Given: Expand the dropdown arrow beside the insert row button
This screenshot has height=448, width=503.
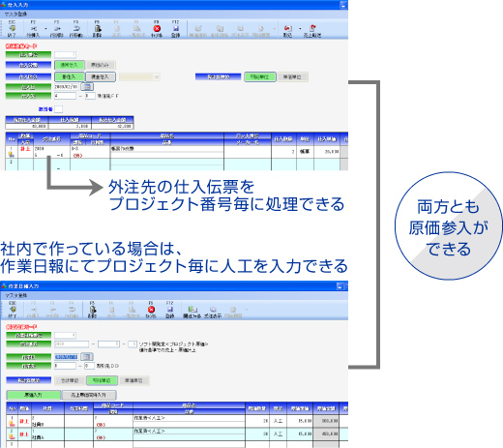Looking at the screenshot, I should pyautogui.click(x=45, y=29).
